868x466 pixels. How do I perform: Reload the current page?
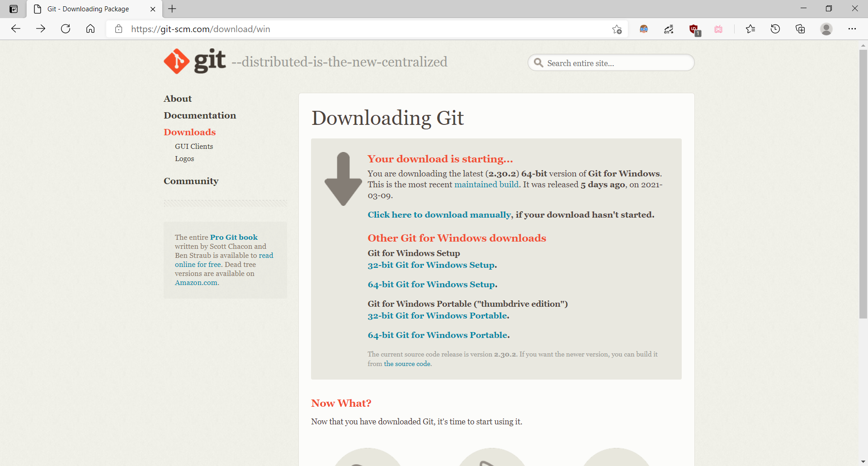pos(66,29)
